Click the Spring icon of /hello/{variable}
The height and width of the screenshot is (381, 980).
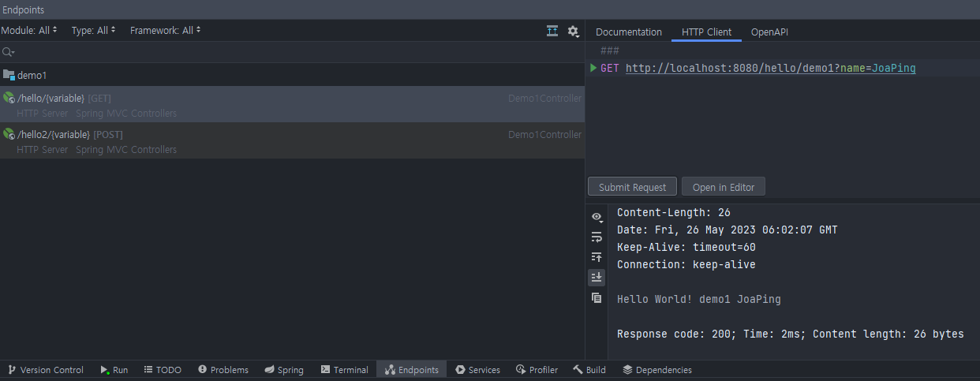9,98
